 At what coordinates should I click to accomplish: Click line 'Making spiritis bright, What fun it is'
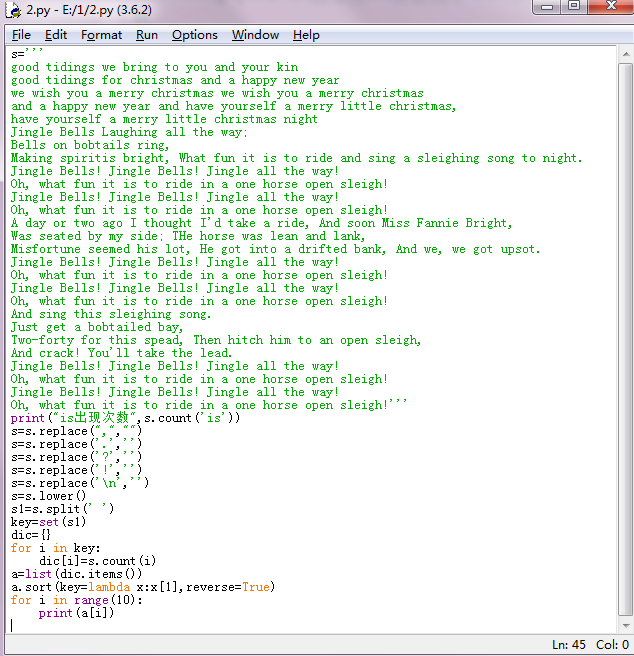(296, 158)
